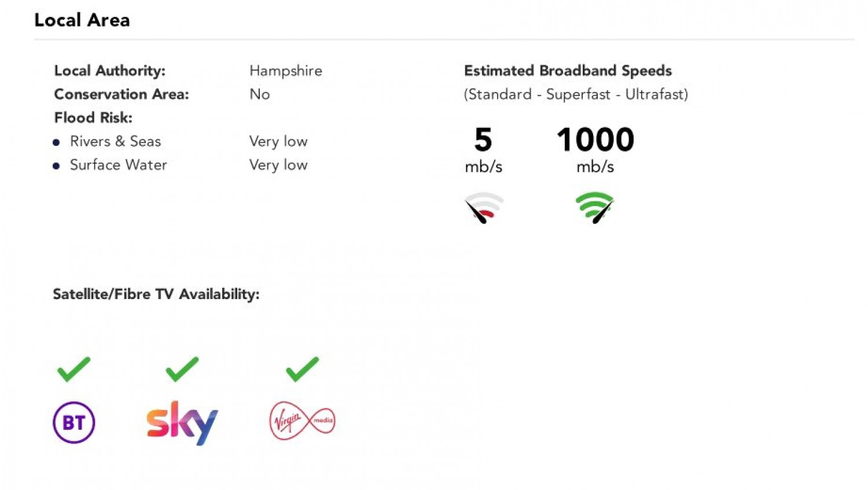The height and width of the screenshot is (490, 868).
Task: Click the BT logo icon
Action: 74,422
